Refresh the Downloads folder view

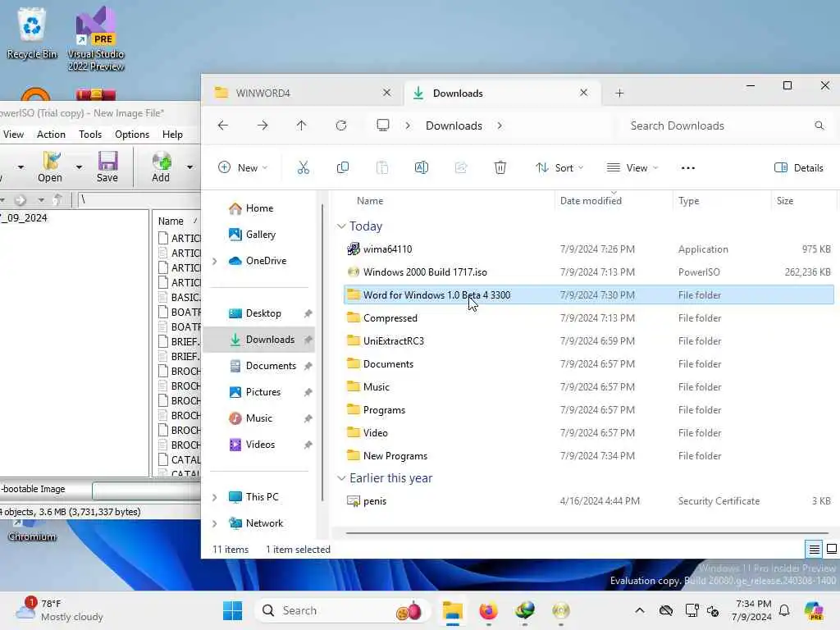pos(341,126)
